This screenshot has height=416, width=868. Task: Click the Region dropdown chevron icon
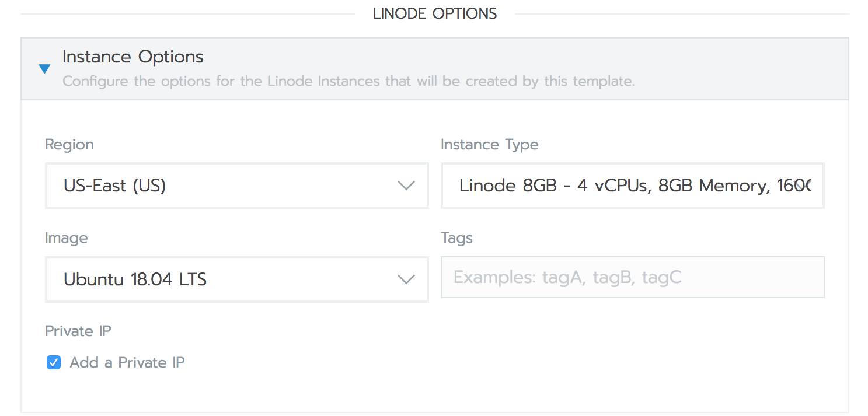(406, 186)
